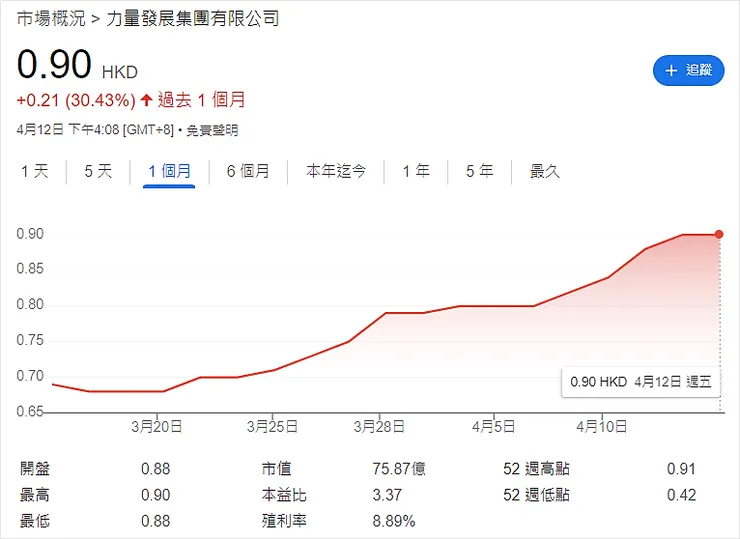Select the 本年迄今 time range tab
Viewport: 740px width, 539px height.
point(336,171)
